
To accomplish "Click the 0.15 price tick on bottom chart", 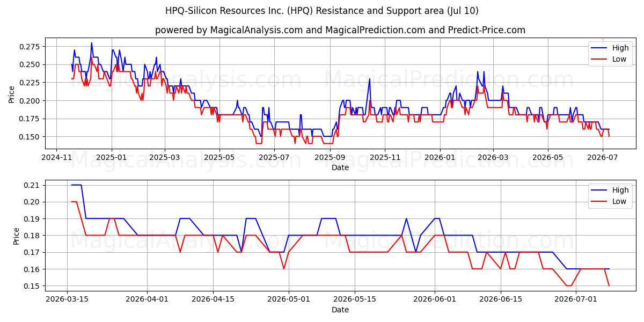I will click(32, 286).
